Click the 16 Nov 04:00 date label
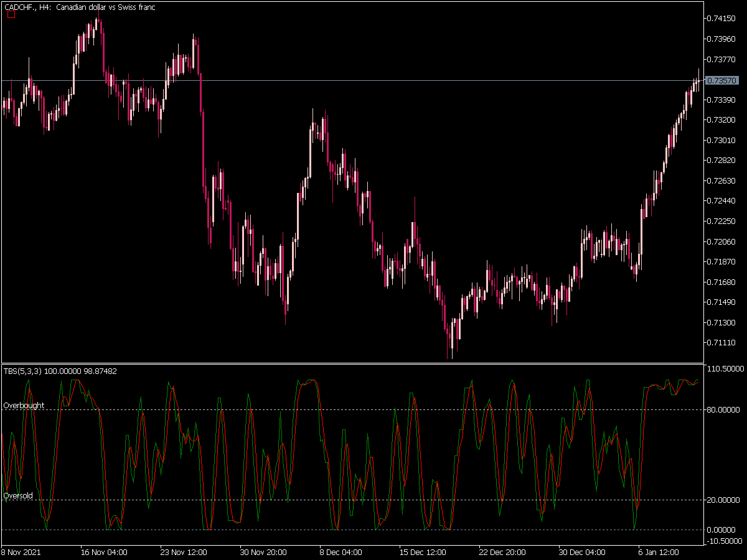The image size is (747, 560). (104, 552)
